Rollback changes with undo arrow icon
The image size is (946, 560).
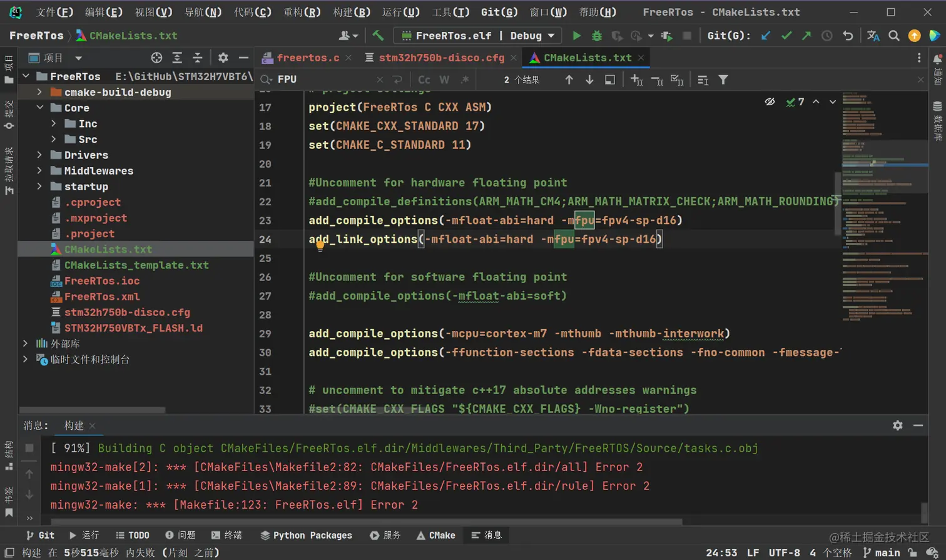(x=848, y=36)
